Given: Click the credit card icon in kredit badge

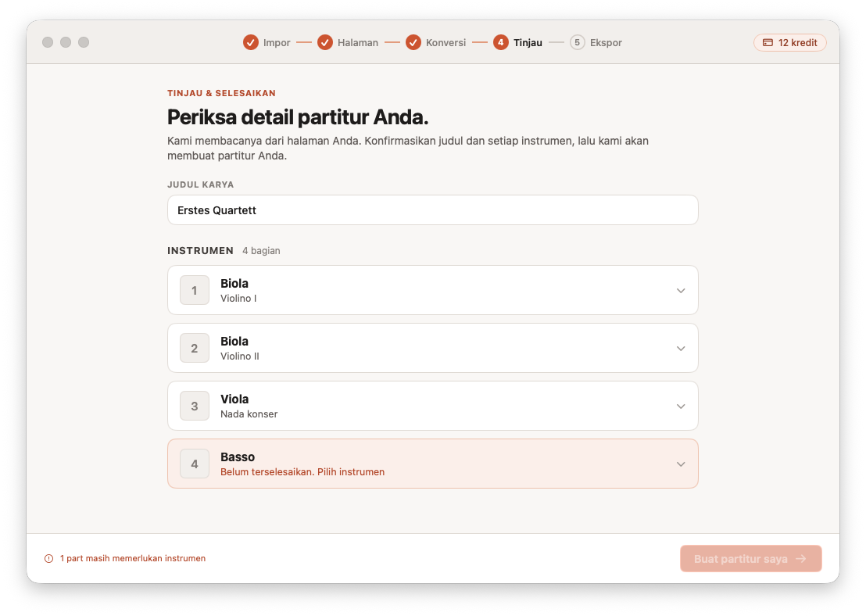Looking at the screenshot, I should coord(768,42).
